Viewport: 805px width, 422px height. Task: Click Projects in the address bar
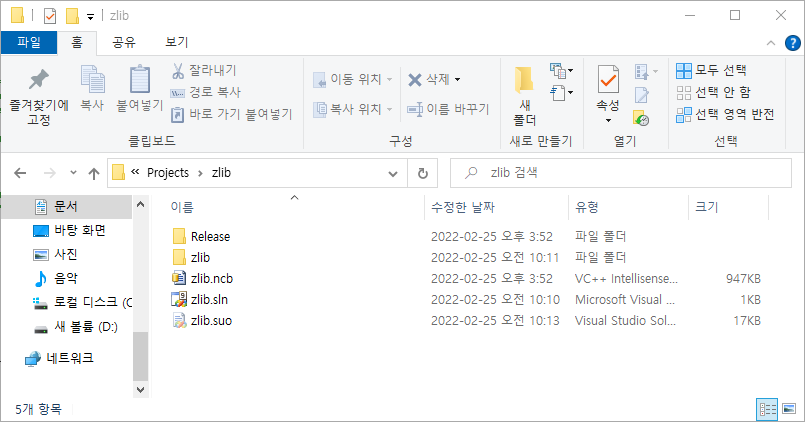[x=168, y=172]
